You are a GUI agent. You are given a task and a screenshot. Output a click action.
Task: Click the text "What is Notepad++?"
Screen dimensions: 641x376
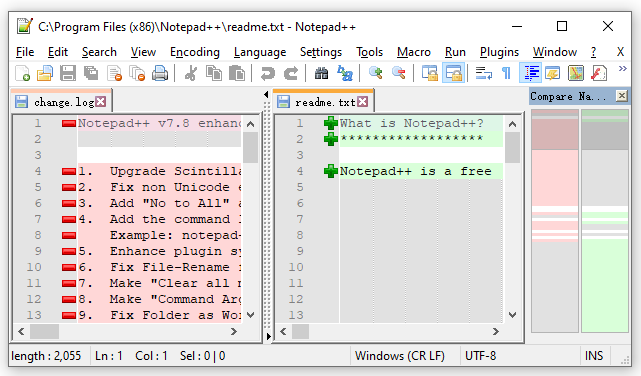412,123
